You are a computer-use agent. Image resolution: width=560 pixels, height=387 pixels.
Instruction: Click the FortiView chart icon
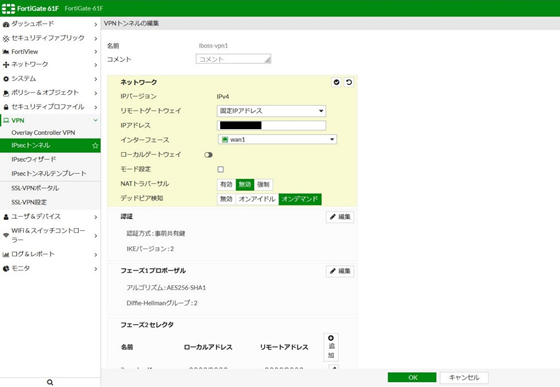pyautogui.click(x=6, y=52)
